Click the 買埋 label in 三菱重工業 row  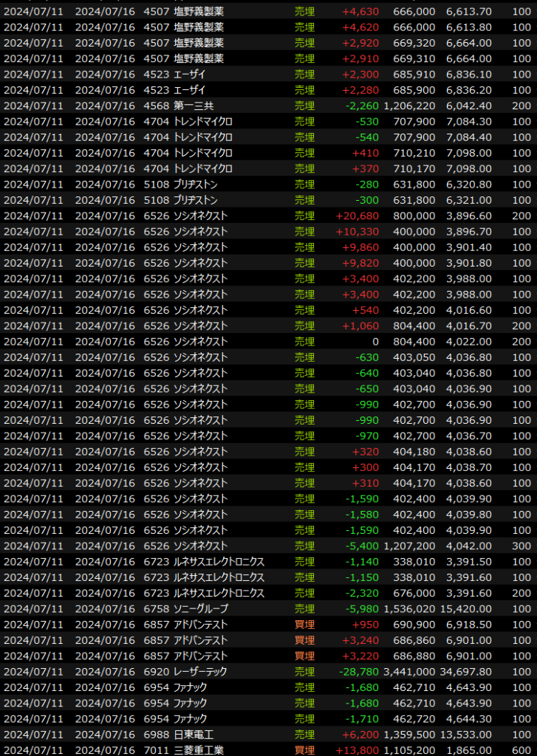[x=304, y=749]
